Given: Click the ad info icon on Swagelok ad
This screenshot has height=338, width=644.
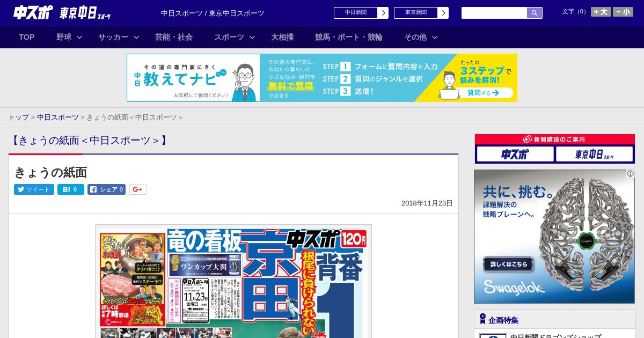Looking at the screenshot, I should pos(630,174).
